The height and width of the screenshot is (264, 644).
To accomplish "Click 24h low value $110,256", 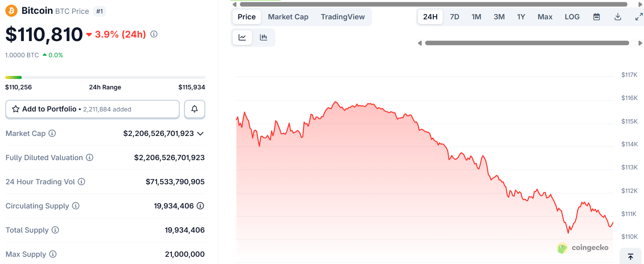I will click(18, 87).
